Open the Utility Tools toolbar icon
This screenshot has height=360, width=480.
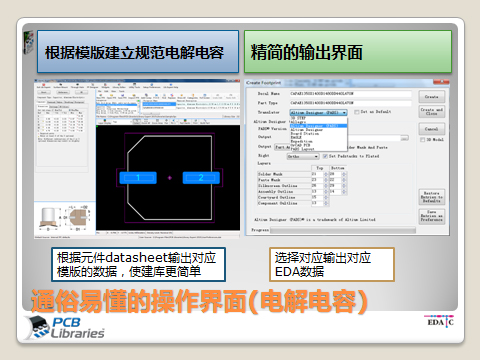coord(134,85)
